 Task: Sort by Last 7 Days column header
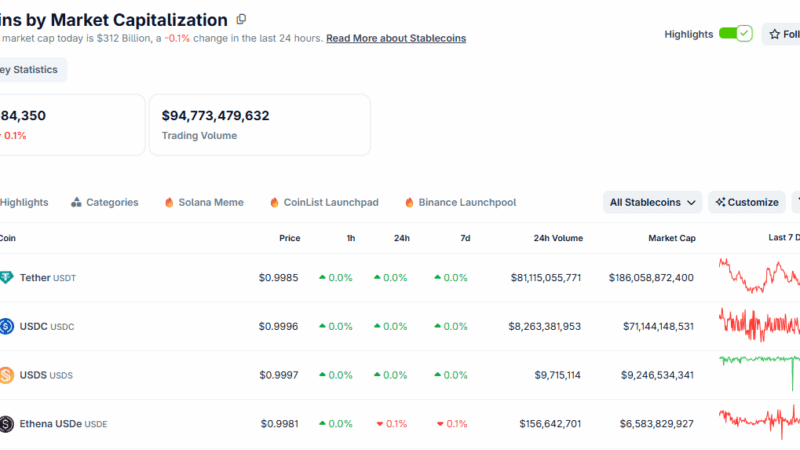(x=784, y=238)
